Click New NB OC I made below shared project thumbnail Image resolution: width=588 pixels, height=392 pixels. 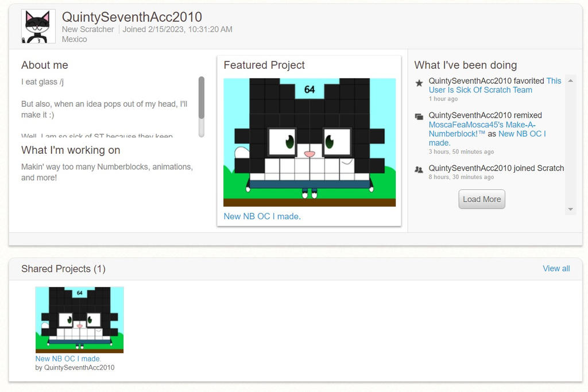[x=69, y=358]
